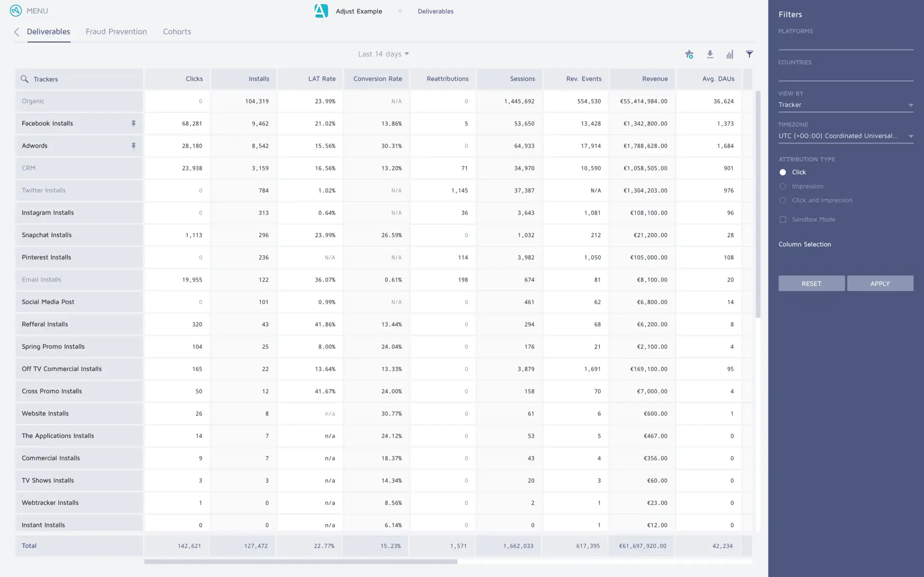Select the Impression attribution type
The height and width of the screenshot is (577, 924).
pos(783,186)
